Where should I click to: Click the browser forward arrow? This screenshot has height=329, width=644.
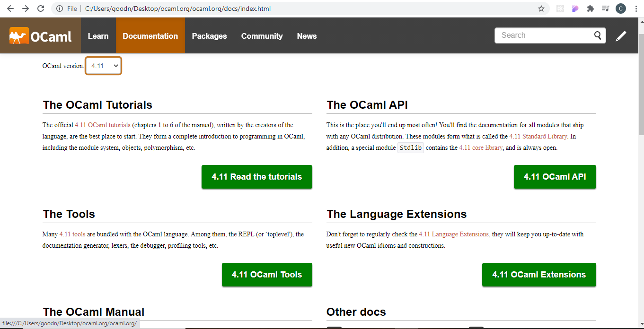[x=26, y=9]
